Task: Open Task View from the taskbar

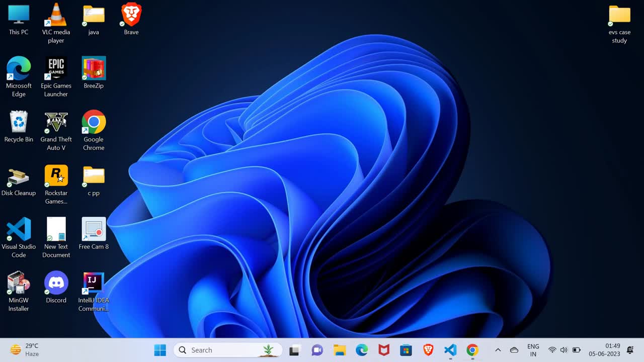Action: pos(294,350)
